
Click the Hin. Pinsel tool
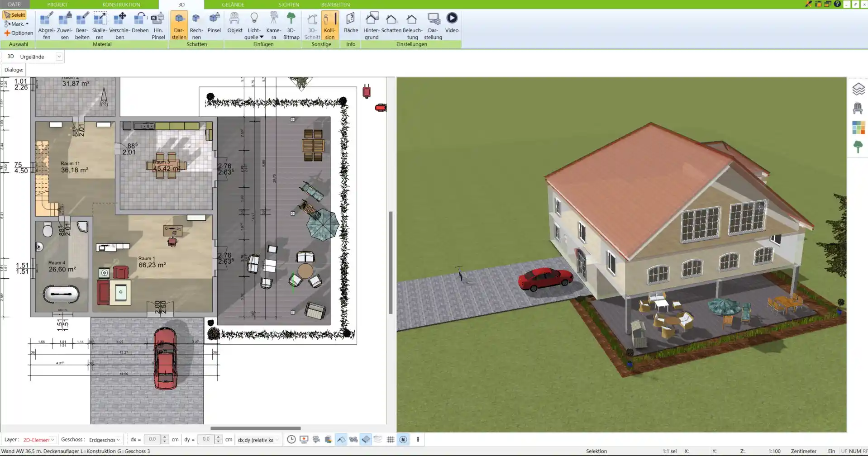click(158, 26)
